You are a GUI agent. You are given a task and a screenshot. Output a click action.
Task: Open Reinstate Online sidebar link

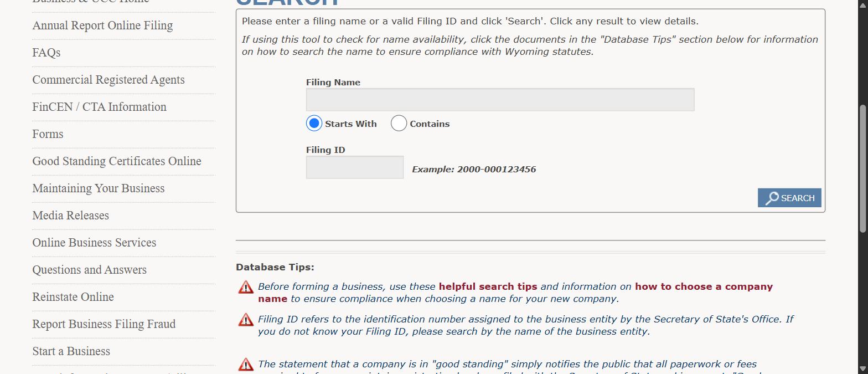point(73,297)
